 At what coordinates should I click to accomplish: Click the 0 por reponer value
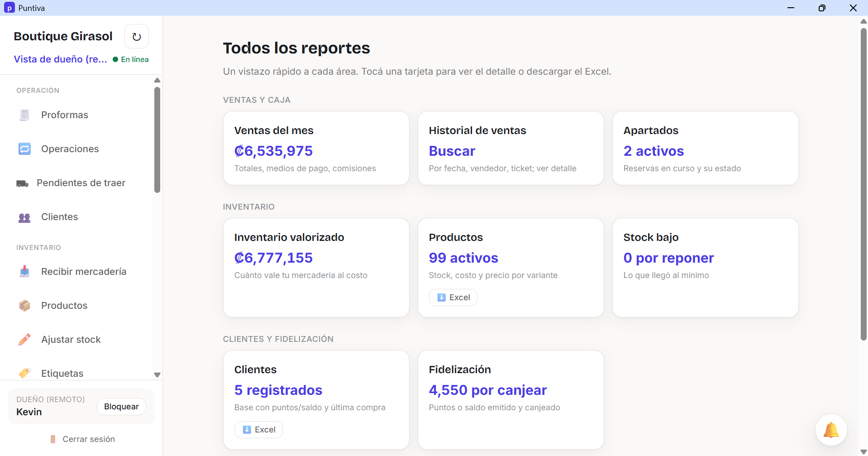(x=668, y=258)
